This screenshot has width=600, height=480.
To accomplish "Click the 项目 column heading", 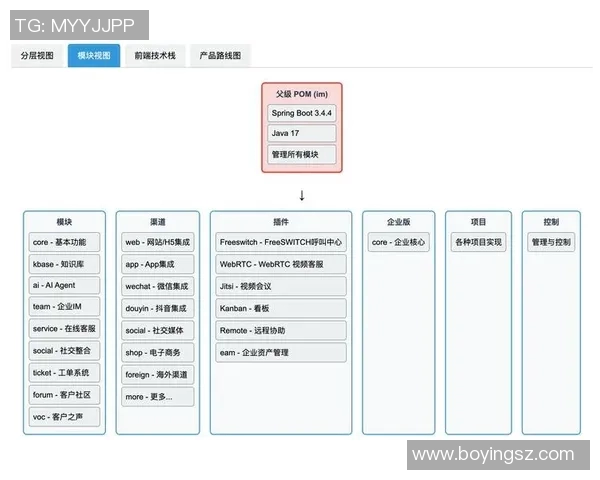I will pos(478,222).
